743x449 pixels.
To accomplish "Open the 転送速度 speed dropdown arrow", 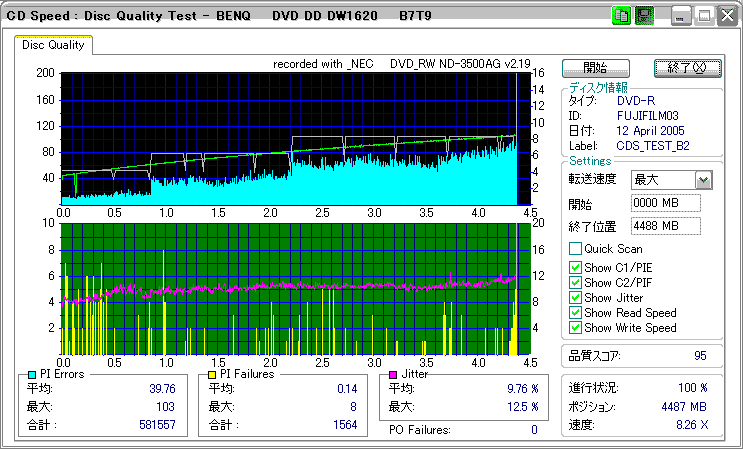I will point(703,180).
